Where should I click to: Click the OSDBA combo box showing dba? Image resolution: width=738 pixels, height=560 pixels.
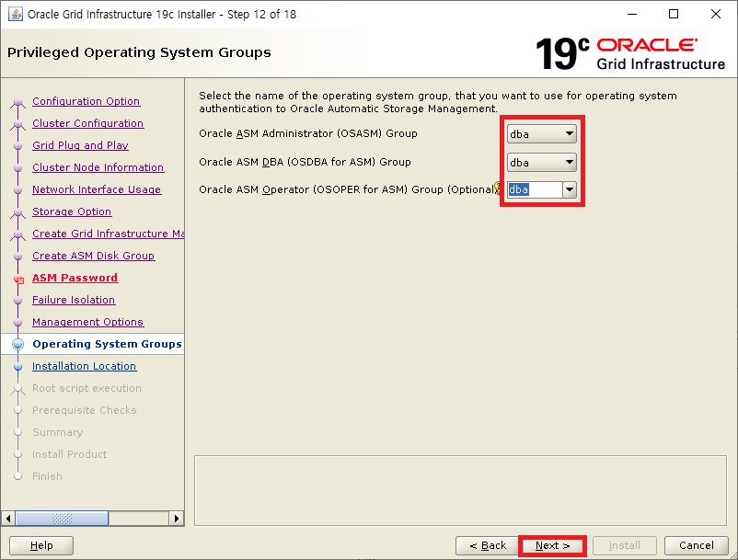(541, 162)
